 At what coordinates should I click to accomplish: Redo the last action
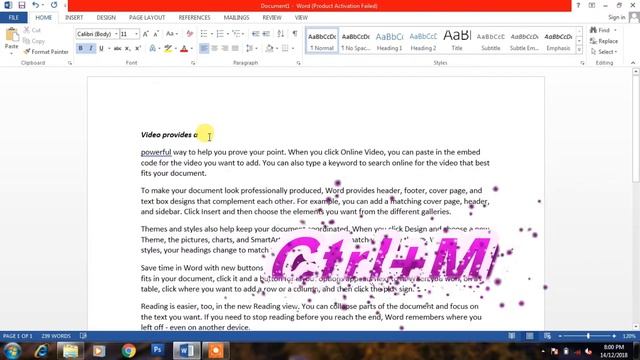[54, 5]
